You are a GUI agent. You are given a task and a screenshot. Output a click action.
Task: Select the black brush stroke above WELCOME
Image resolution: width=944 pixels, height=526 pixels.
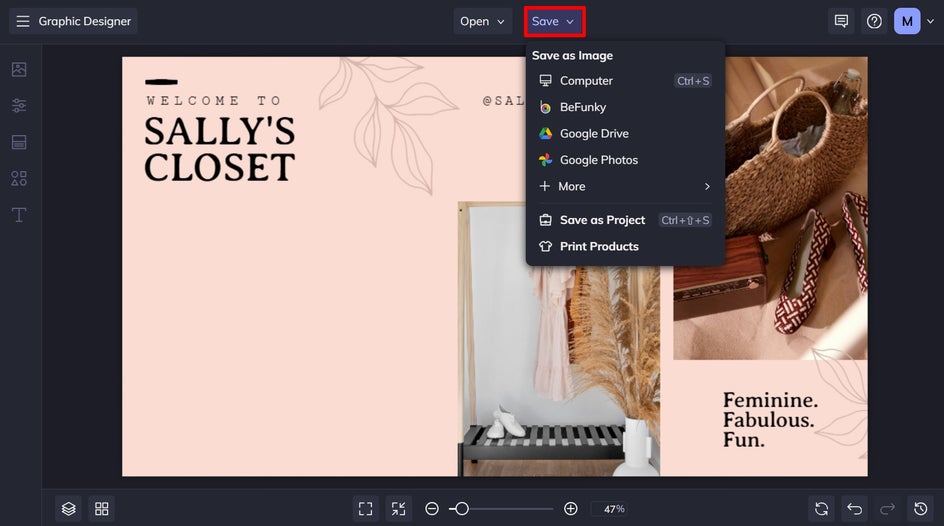click(161, 82)
